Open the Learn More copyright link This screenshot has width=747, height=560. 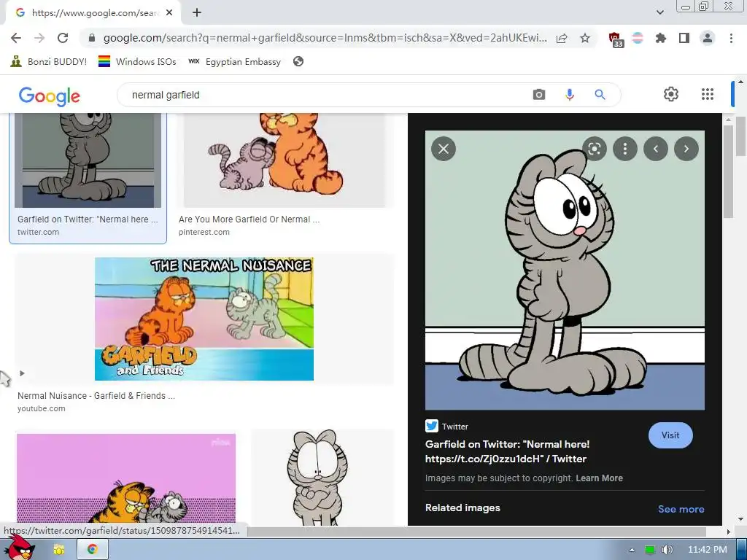click(600, 478)
